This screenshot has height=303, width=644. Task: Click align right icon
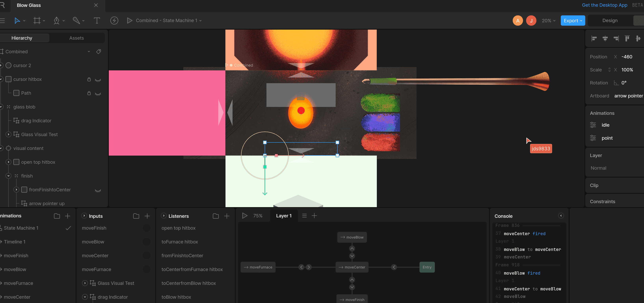point(616,38)
